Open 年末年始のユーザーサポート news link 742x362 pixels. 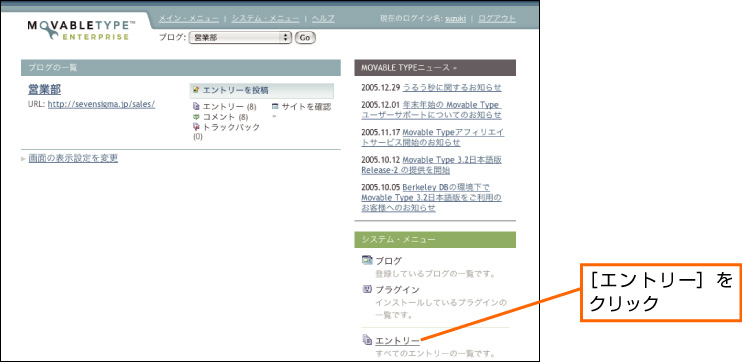click(x=431, y=110)
